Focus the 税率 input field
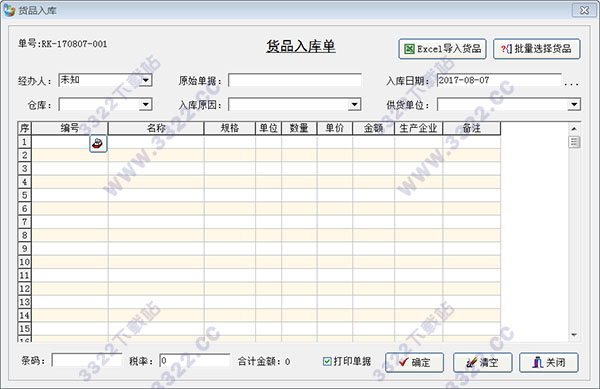Image resolution: width=600 pixels, height=389 pixels. coord(195,360)
